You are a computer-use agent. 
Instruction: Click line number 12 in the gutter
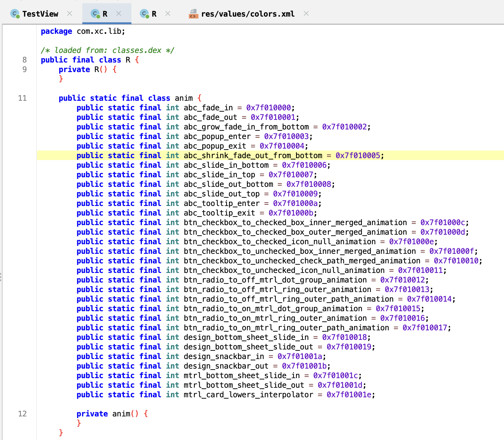coord(22,414)
